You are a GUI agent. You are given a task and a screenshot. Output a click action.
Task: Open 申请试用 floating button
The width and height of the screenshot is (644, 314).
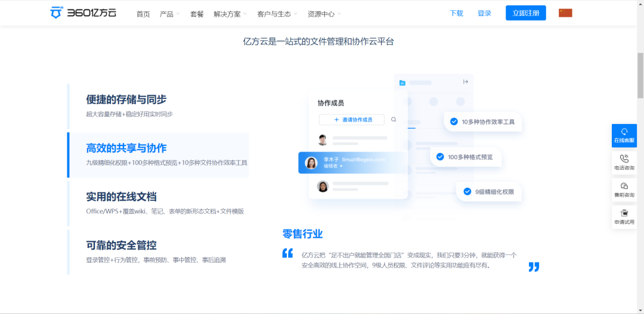click(x=624, y=217)
